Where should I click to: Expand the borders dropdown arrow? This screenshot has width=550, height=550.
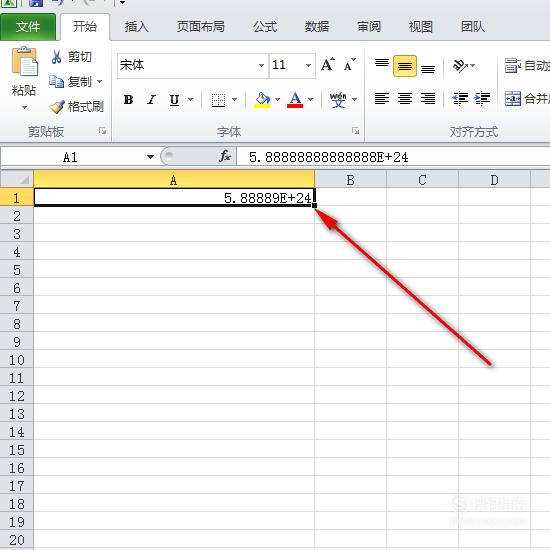[x=234, y=100]
